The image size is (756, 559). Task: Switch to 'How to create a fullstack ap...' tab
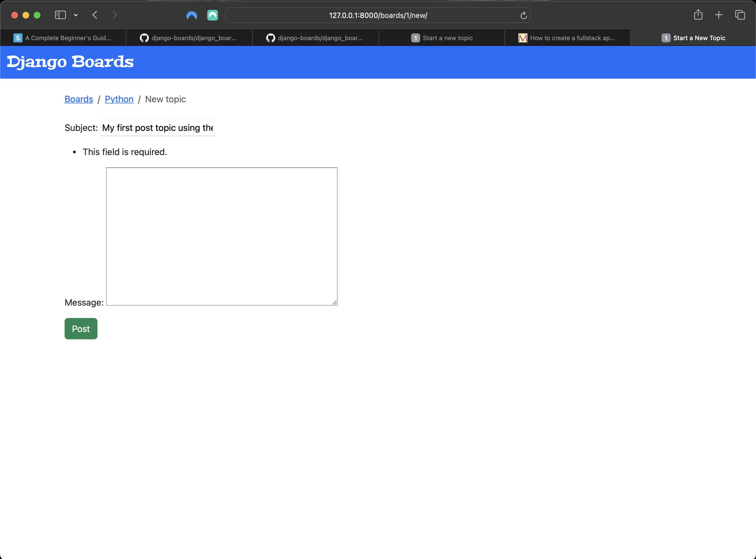point(567,38)
